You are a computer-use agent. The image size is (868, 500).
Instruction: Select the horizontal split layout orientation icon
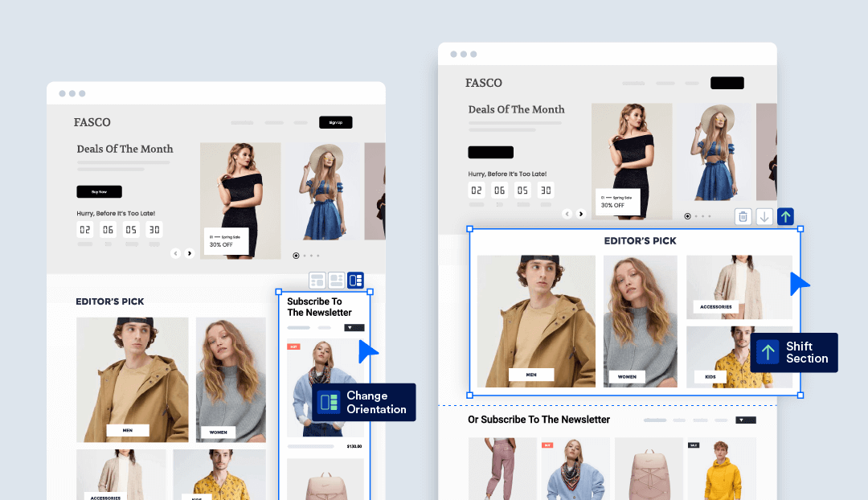[317, 280]
